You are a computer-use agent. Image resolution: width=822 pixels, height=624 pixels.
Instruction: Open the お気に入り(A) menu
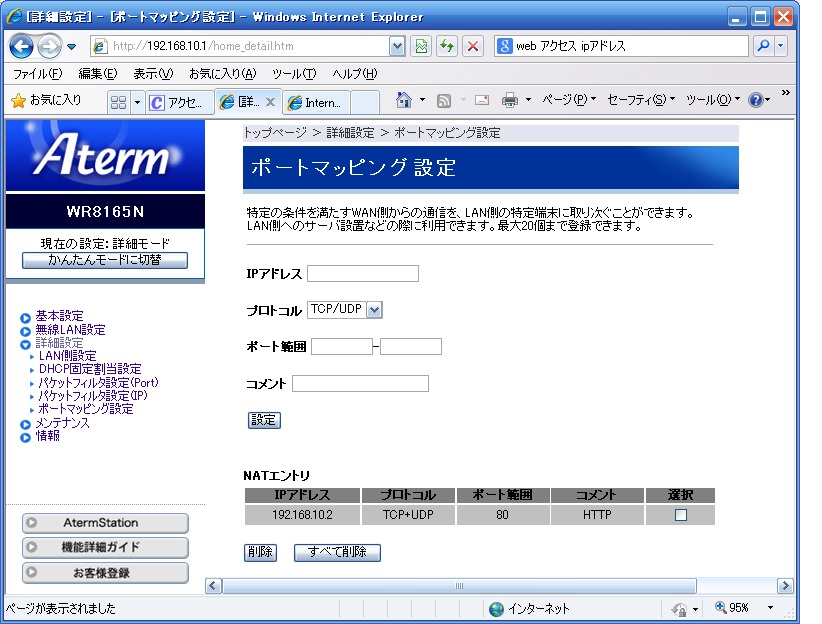pos(222,74)
